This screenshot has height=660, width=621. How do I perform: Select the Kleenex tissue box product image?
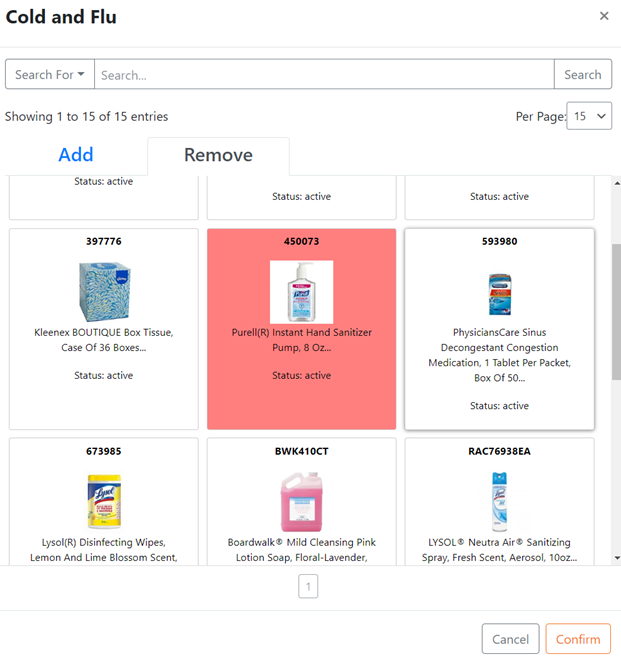(104, 292)
